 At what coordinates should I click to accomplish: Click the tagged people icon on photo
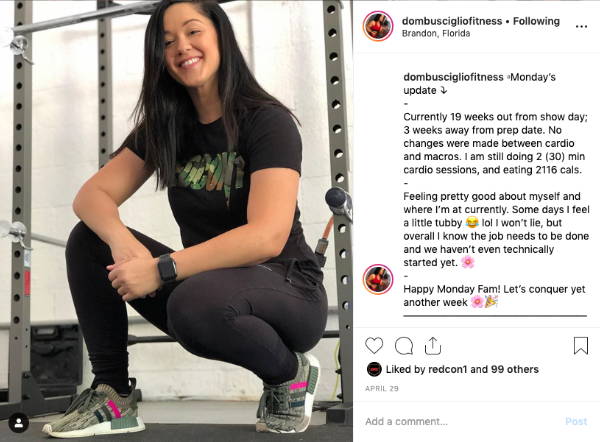(18, 423)
